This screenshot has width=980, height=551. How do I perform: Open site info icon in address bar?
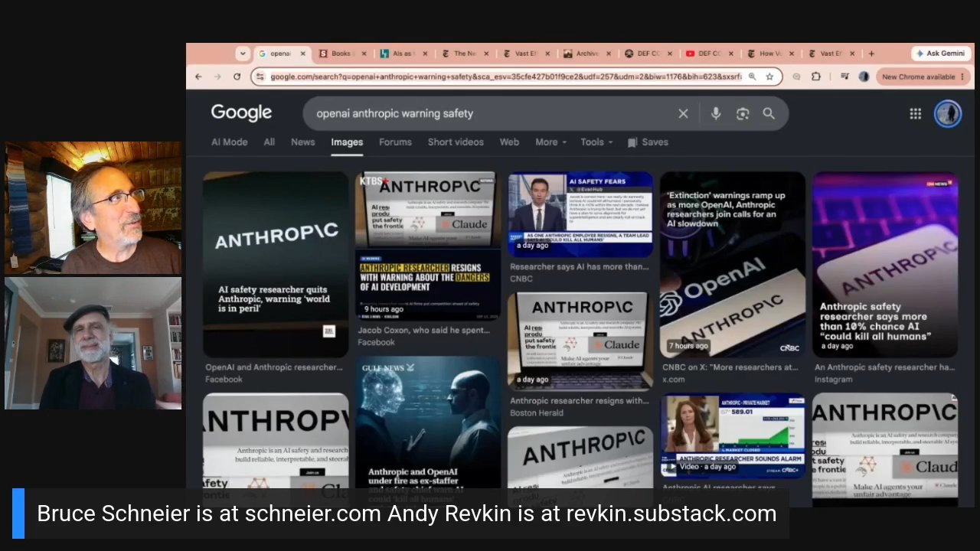pyautogui.click(x=260, y=77)
